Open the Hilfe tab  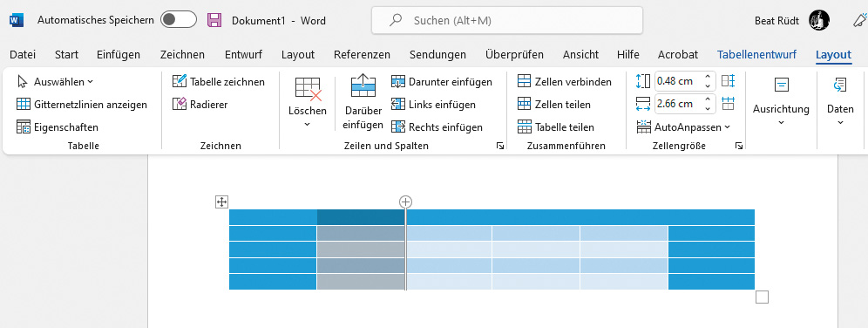click(x=628, y=54)
